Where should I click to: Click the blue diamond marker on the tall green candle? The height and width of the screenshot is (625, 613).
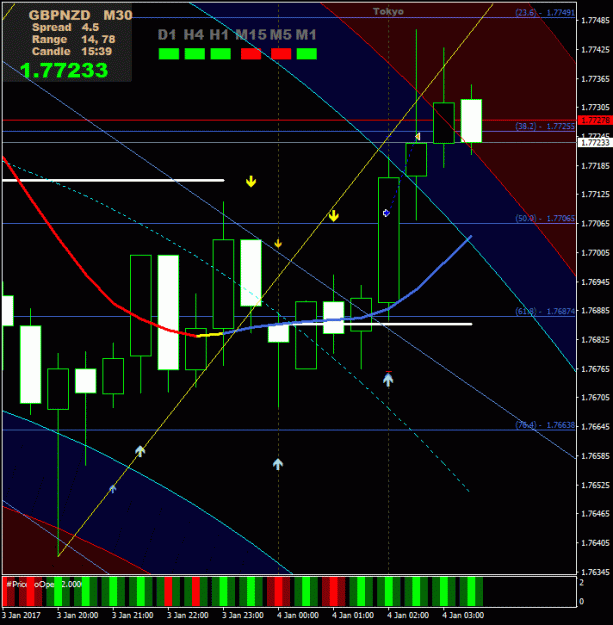tap(386, 213)
